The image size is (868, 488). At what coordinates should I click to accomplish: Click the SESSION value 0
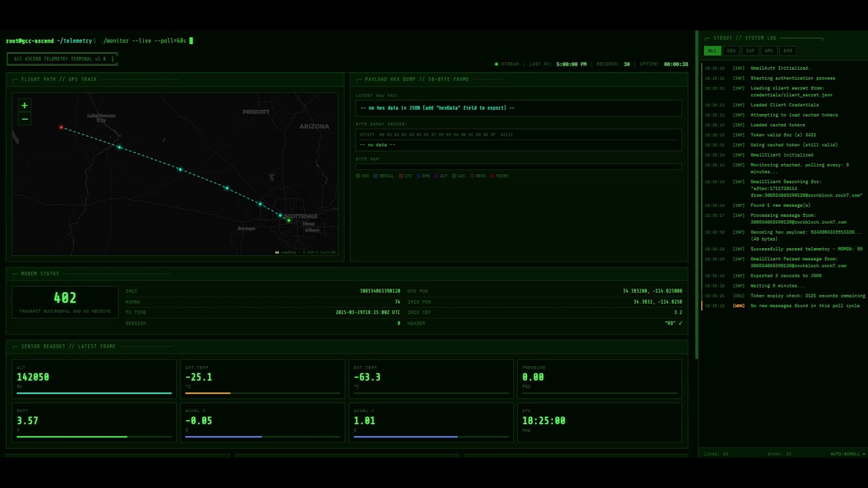pyautogui.click(x=399, y=323)
